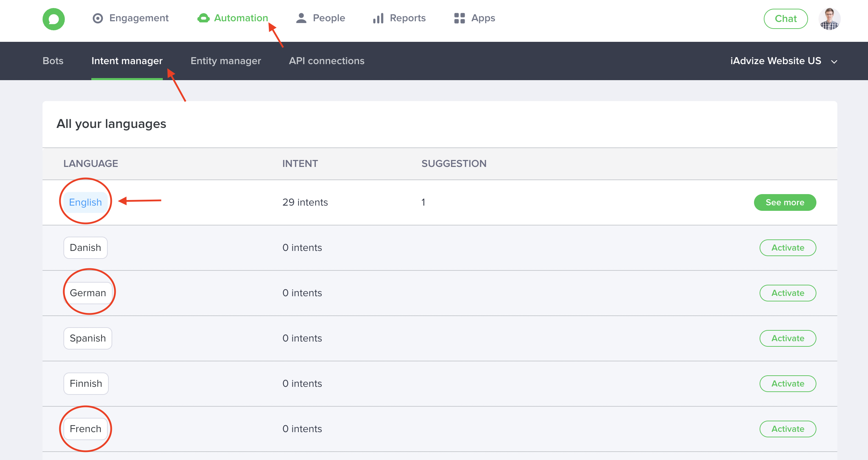Select the Danish language tag

[x=85, y=248]
